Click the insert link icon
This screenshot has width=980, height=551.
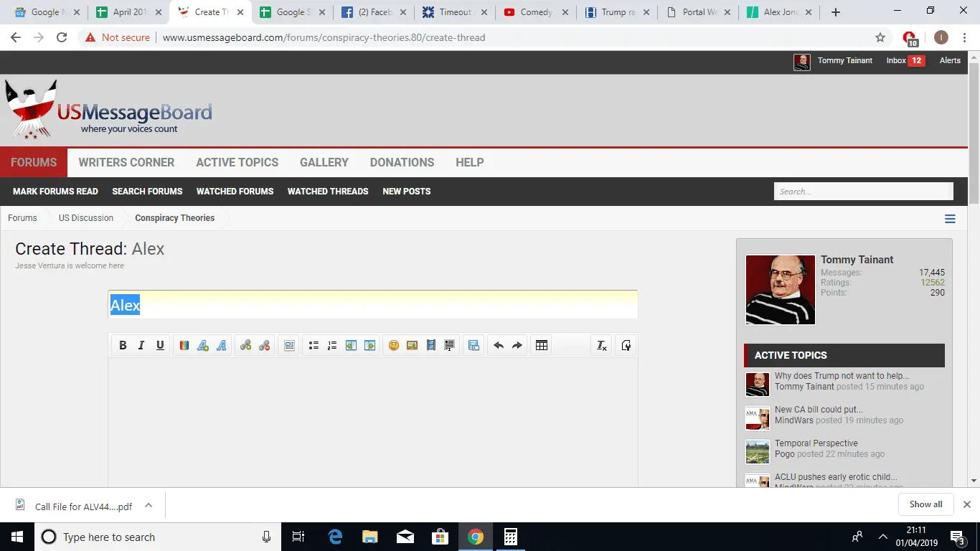click(246, 346)
